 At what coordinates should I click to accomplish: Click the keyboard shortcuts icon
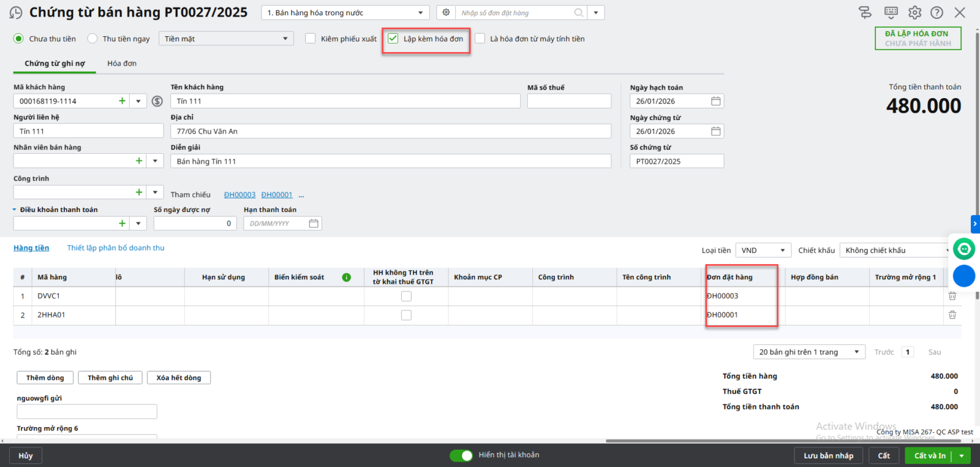[891, 13]
